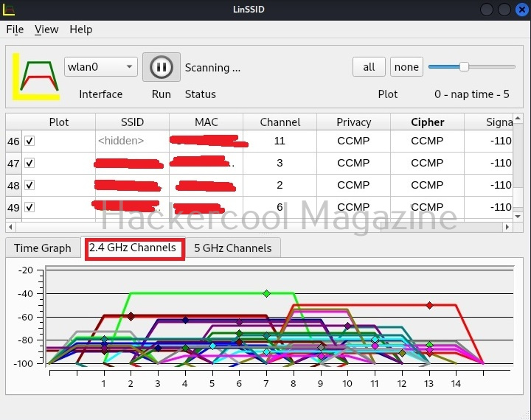The image size is (531, 420).
Task: Select row number 48 header
Action: tap(13, 186)
